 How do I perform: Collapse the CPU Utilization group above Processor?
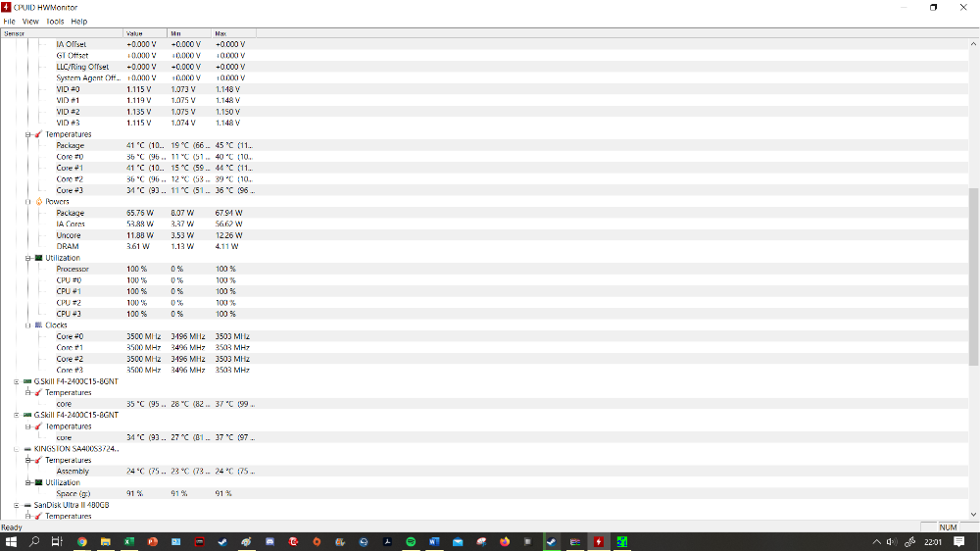27,258
